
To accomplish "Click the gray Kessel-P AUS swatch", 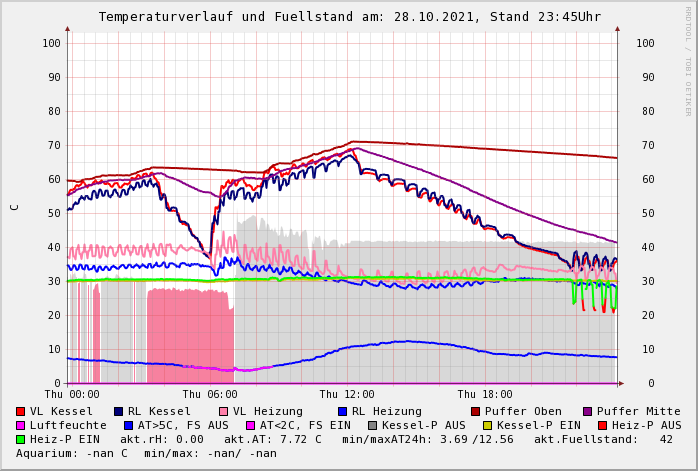I will click(373, 425).
